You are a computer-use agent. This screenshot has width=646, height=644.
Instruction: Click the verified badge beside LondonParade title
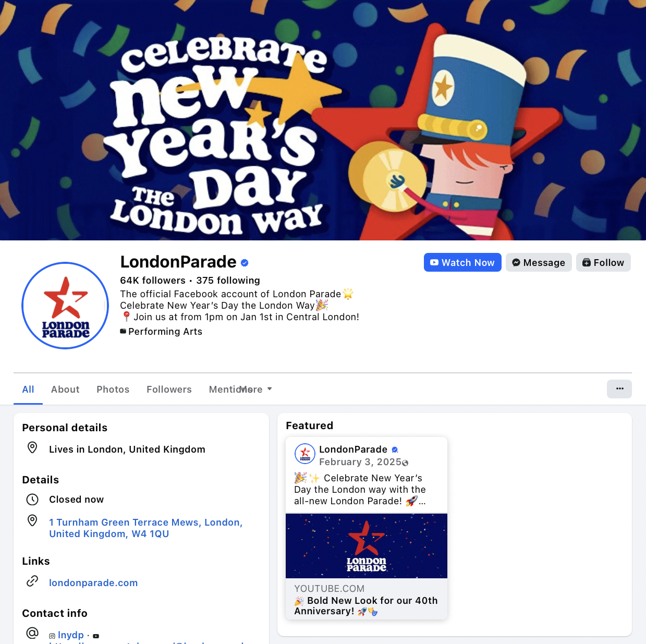[245, 263]
